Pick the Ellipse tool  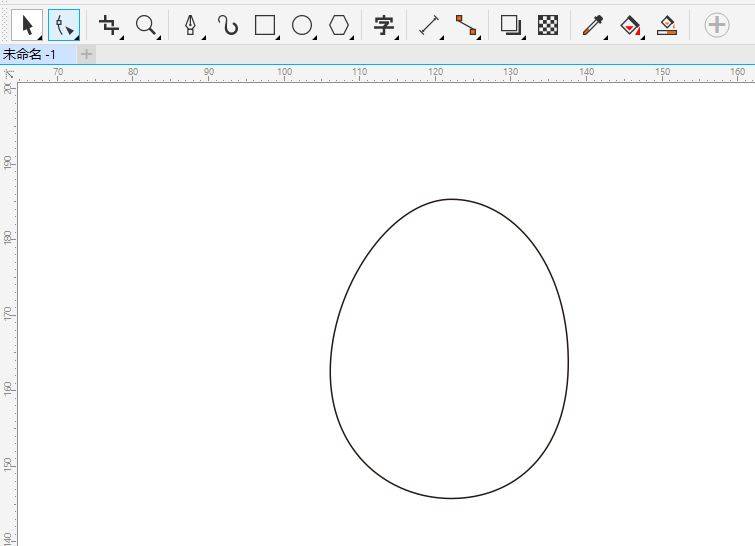click(302, 25)
